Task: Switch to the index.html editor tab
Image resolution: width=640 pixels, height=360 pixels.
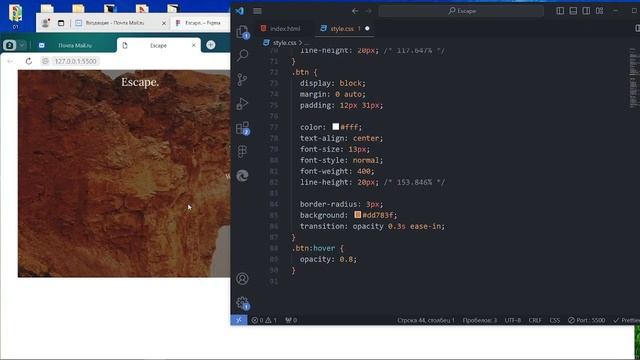Action: tap(281, 29)
